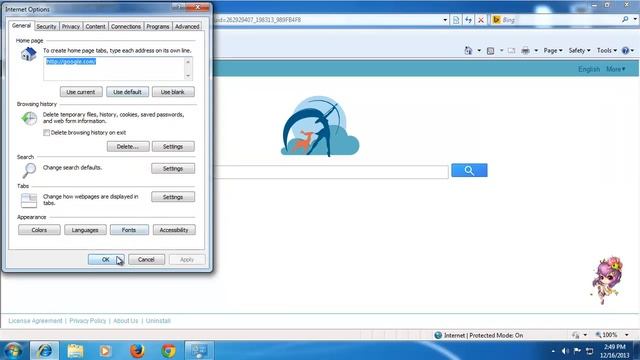640x360 pixels.
Task: Open the License Agreement link
Action: point(36,321)
